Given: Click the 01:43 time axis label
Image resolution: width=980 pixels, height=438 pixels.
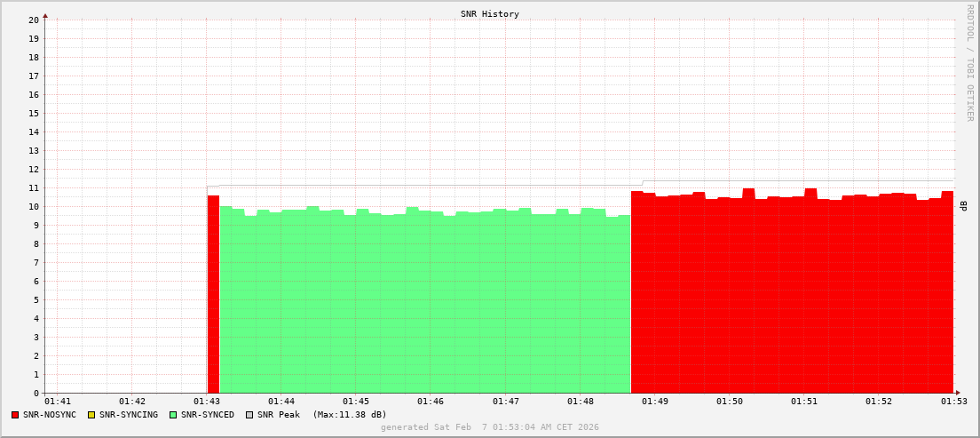Looking at the screenshot, I should tap(206, 402).
